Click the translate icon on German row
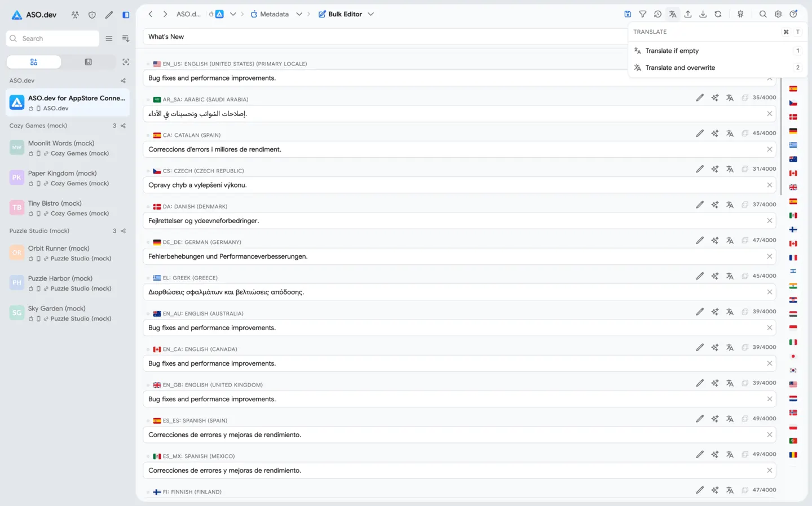The height and width of the screenshot is (506, 812). coord(730,240)
